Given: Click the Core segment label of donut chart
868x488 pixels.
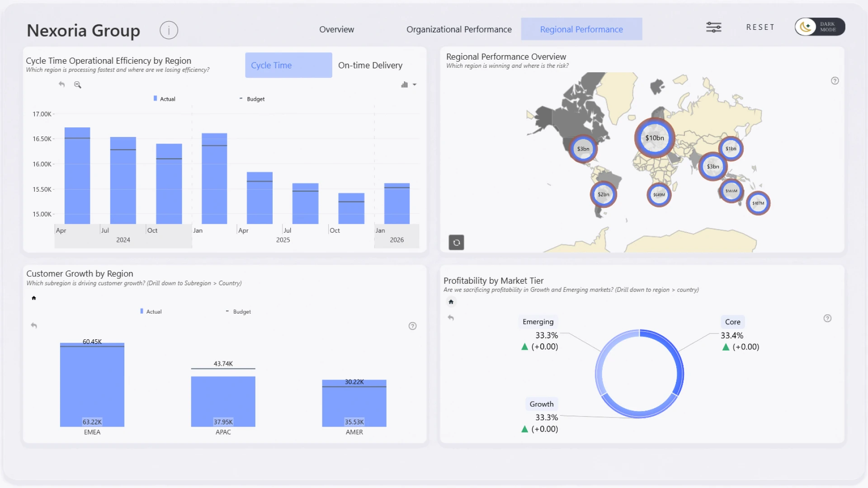Looking at the screenshot, I should pos(732,322).
